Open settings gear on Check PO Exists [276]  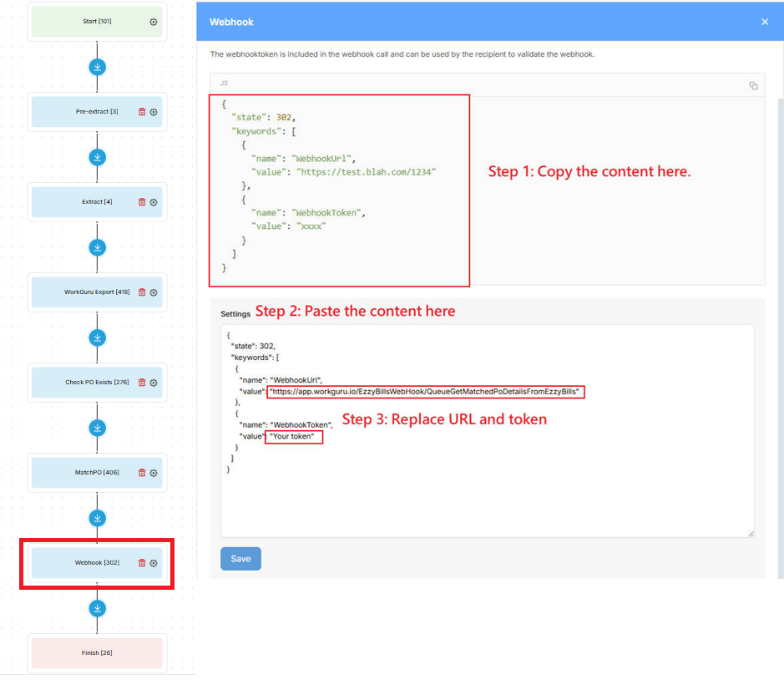[154, 383]
